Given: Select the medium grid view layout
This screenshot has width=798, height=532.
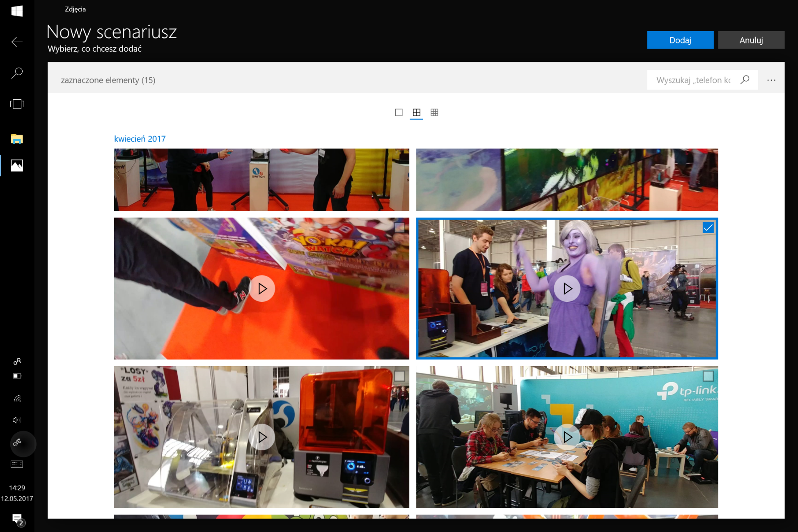Looking at the screenshot, I should point(416,112).
